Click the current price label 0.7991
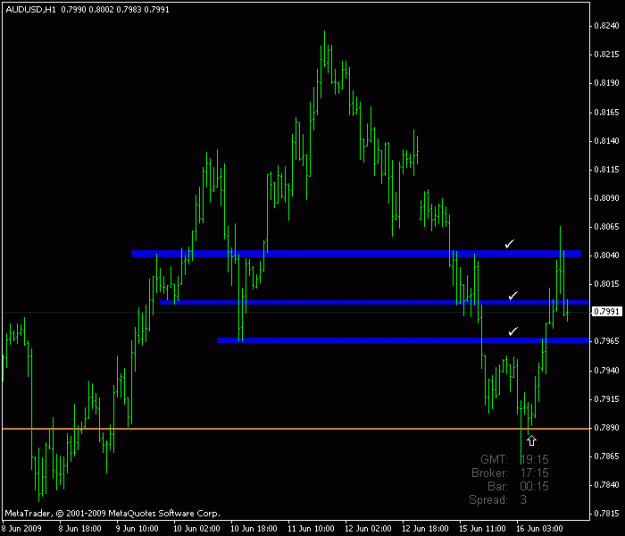625x536 pixels. tap(606, 311)
